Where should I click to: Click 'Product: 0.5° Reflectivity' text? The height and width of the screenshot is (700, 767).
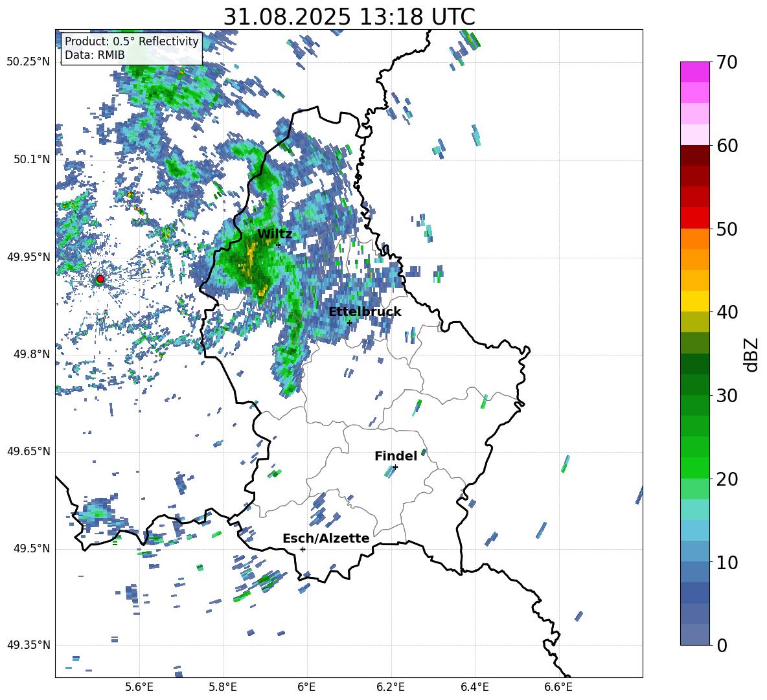(x=132, y=41)
